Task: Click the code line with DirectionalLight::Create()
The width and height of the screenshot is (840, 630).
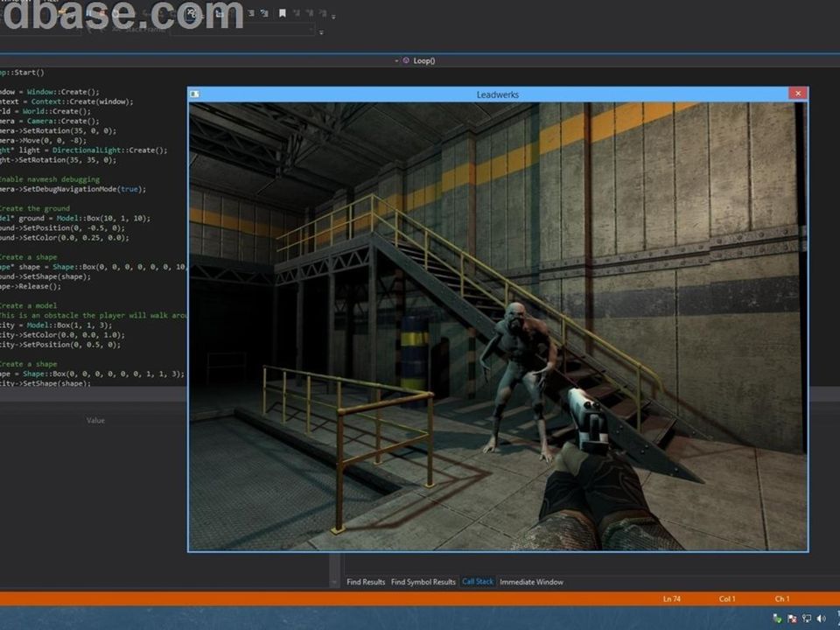Action: point(84,150)
